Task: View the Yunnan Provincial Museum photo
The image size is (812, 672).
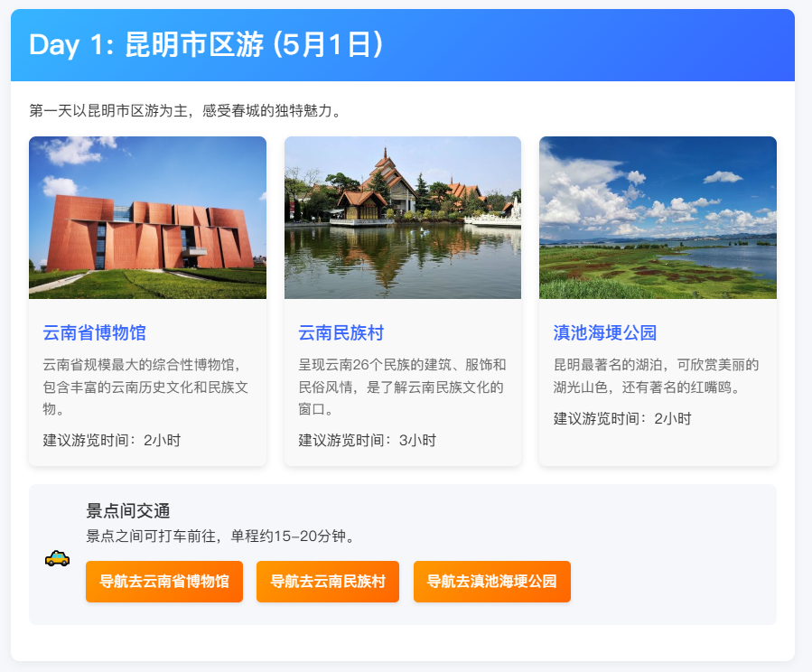Action: click(x=147, y=218)
